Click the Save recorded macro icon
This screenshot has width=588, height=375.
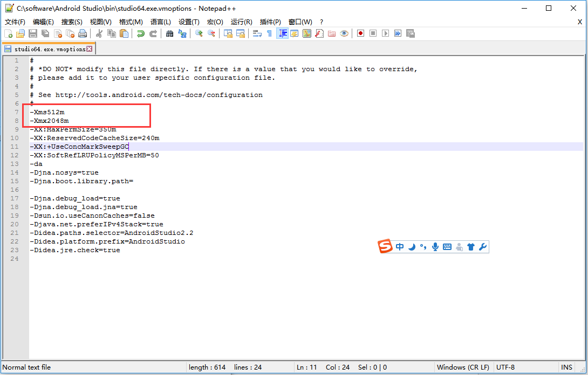410,34
